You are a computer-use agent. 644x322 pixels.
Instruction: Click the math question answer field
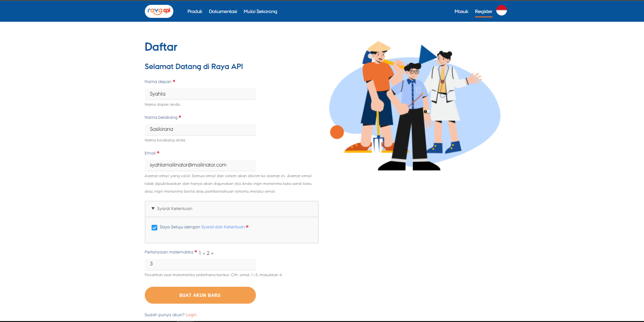click(200, 264)
